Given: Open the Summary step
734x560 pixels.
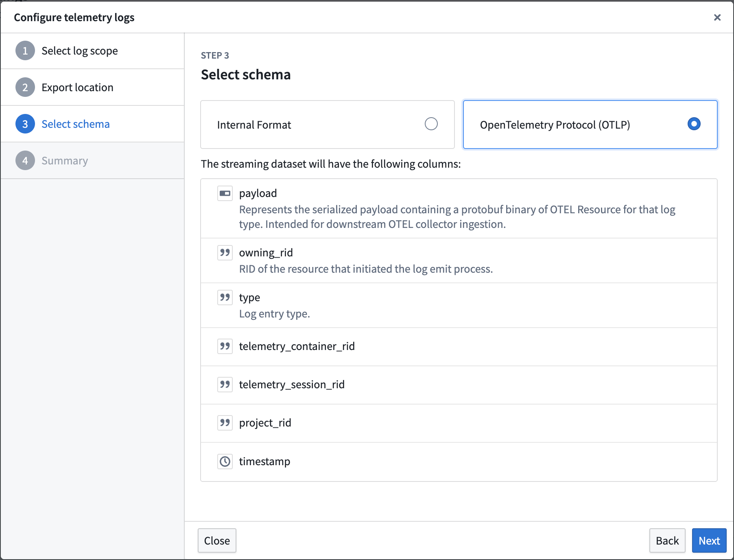Looking at the screenshot, I should [x=64, y=160].
